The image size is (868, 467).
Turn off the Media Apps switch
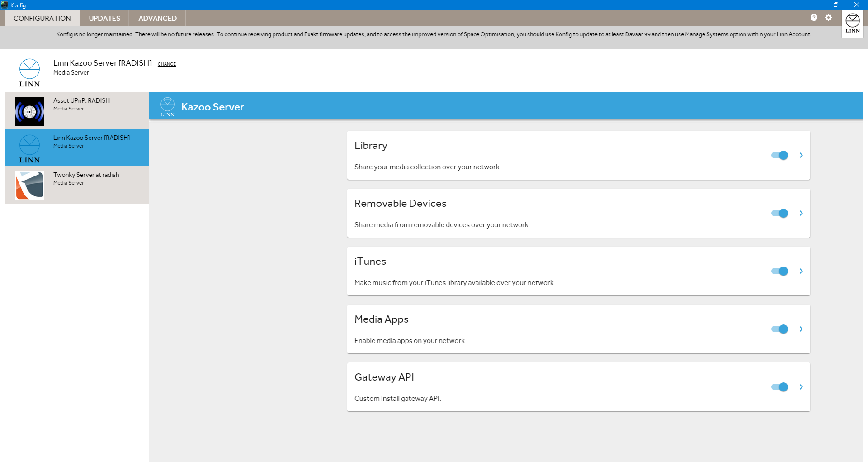pos(779,329)
